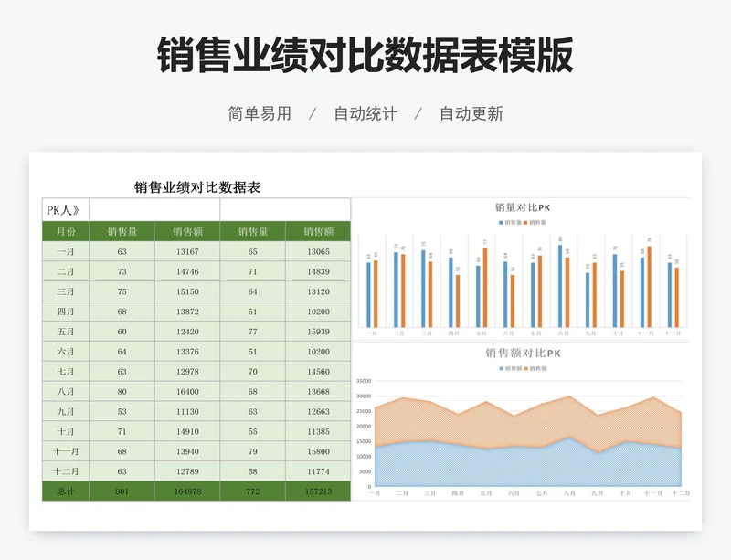Click the 35000 axis label in area chart
Image resolution: width=731 pixels, height=560 pixels.
point(364,381)
